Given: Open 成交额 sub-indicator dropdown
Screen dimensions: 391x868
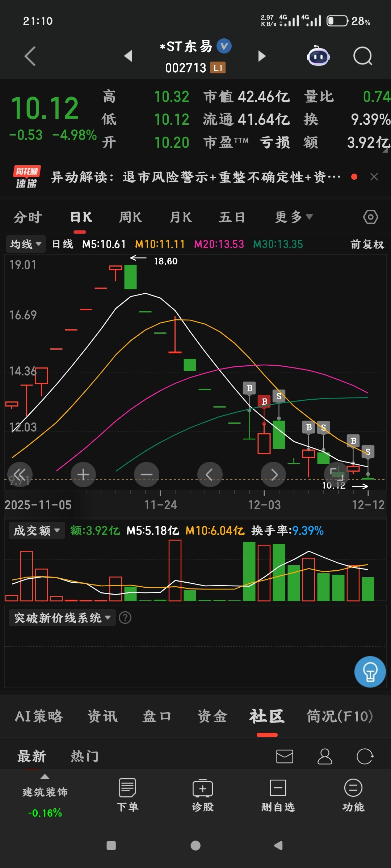Looking at the screenshot, I should click(x=37, y=531).
